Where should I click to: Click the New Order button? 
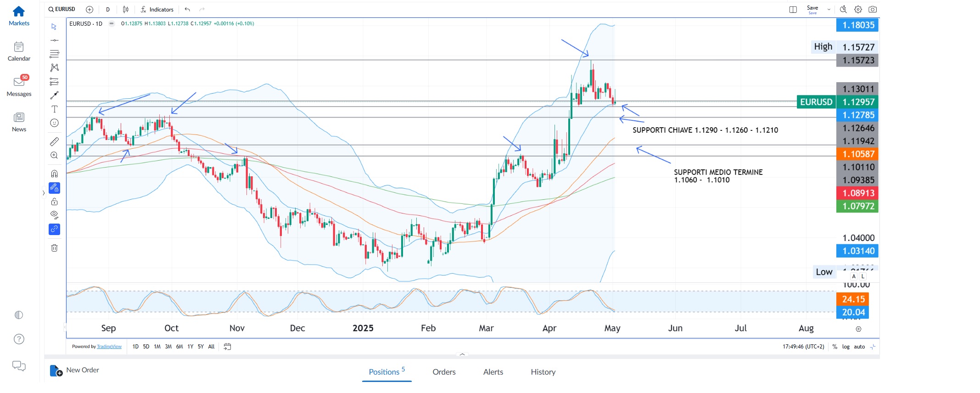74,370
